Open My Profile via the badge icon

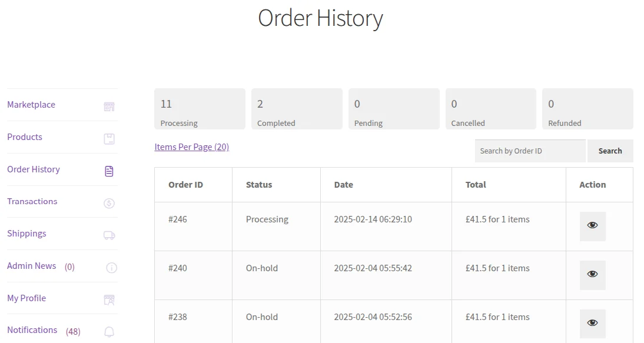coord(109,298)
